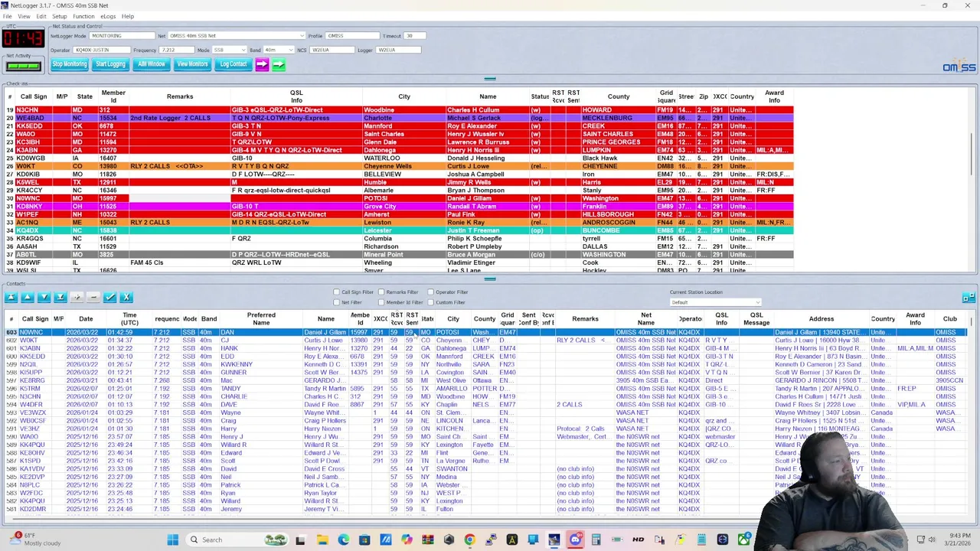This screenshot has width=980, height=551.
Task: Open the AIM Window
Action: click(152, 64)
